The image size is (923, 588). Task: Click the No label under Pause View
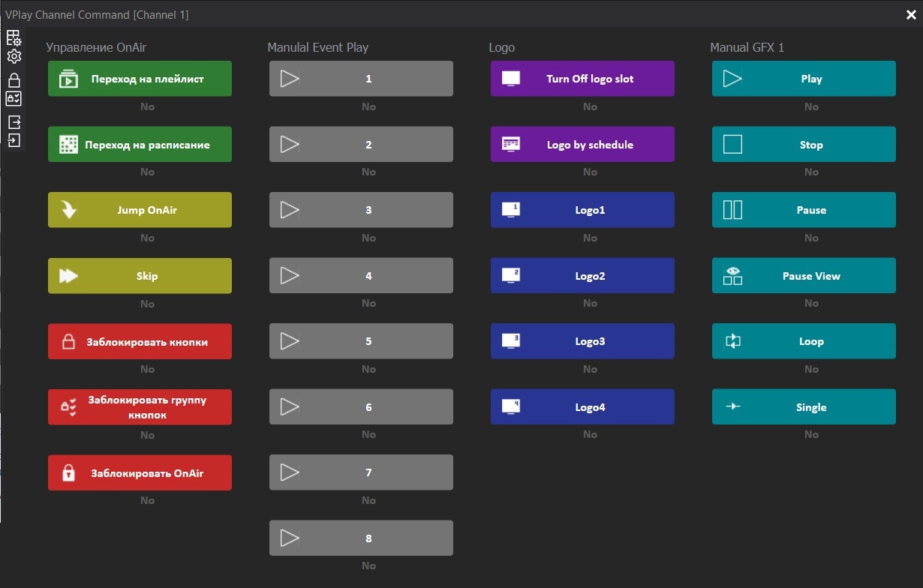coord(812,303)
